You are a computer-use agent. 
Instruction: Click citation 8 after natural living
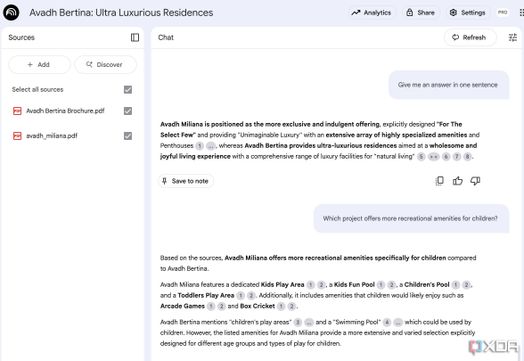[x=468, y=156]
